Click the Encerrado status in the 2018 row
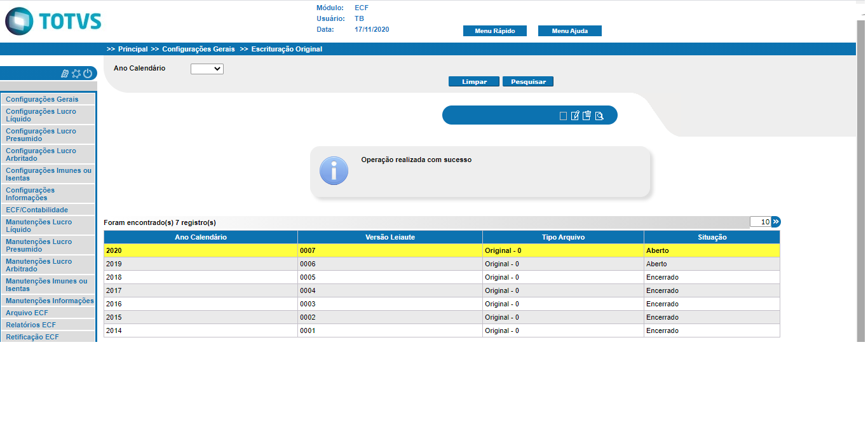 coord(662,277)
